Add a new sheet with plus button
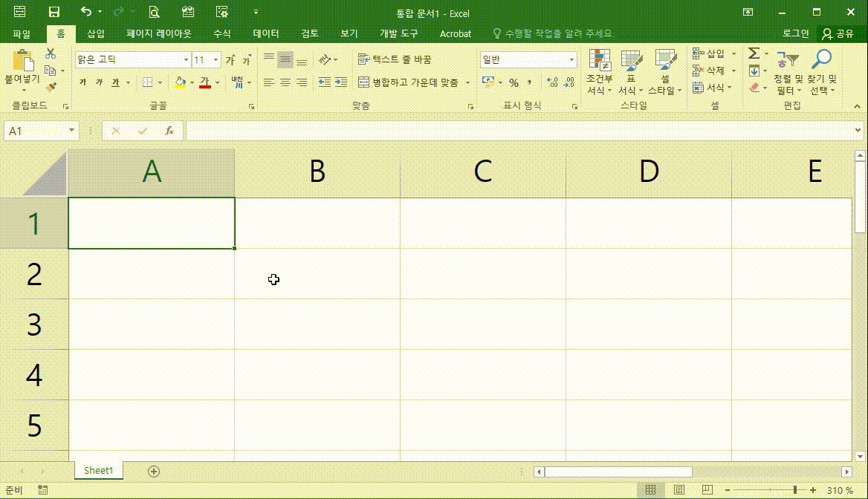 [x=154, y=472]
